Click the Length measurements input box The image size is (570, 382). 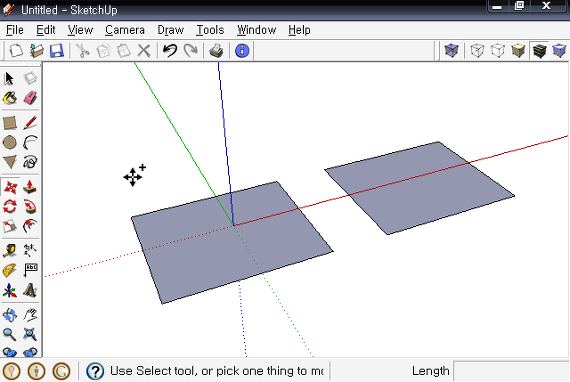(x=511, y=371)
